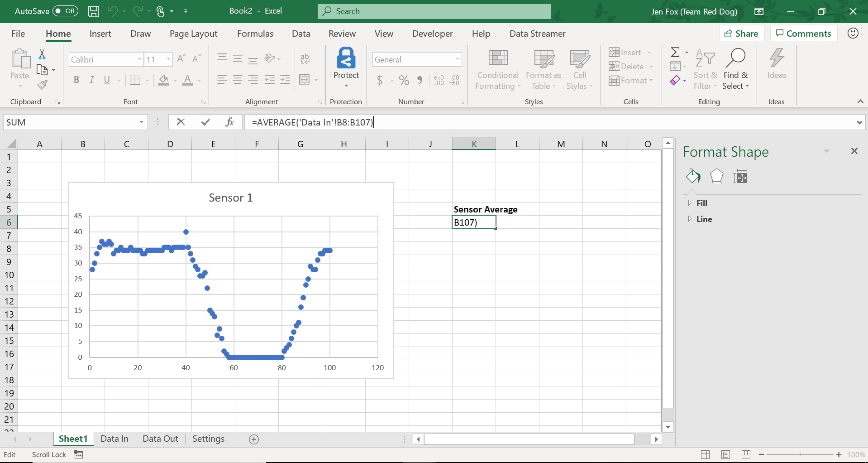Image resolution: width=868 pixels, height=463 pixels.
Task: Click the smiley feedback icon
Action: pyautogui.click(x=853, y=33)
